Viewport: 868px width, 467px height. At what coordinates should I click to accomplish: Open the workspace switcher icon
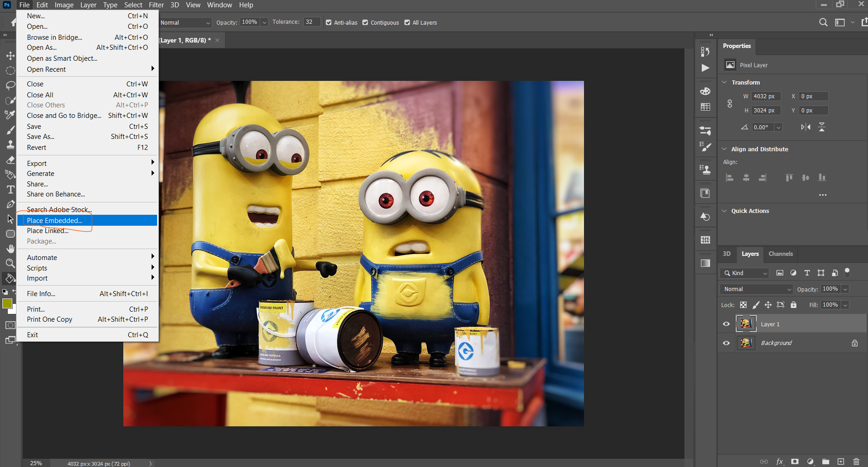coord(840,22)
